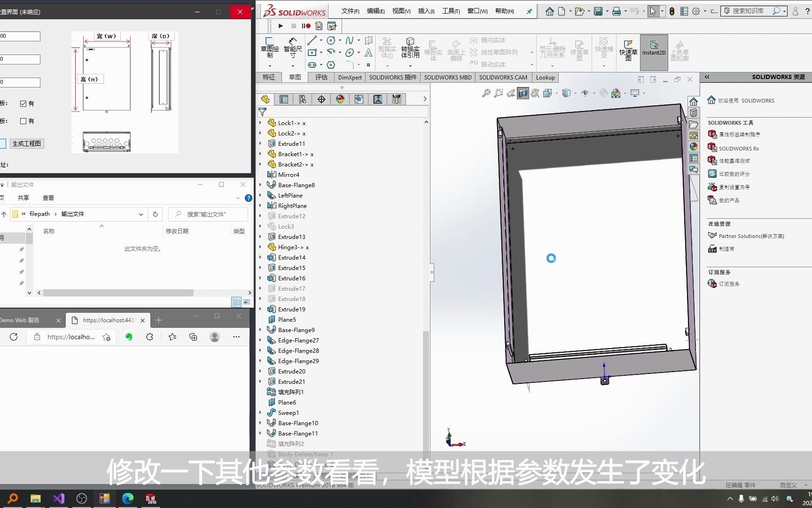Expand the Bracket1 tree node
The width and height of the screenshot is (812, 508).
pos(261,154)
